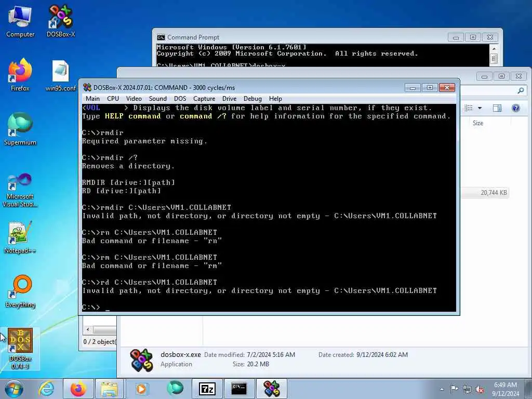532x399 pixels.
Task: Switch to Firefox in the taskbar
Action: pyautogui.click(x=78, y=389)
